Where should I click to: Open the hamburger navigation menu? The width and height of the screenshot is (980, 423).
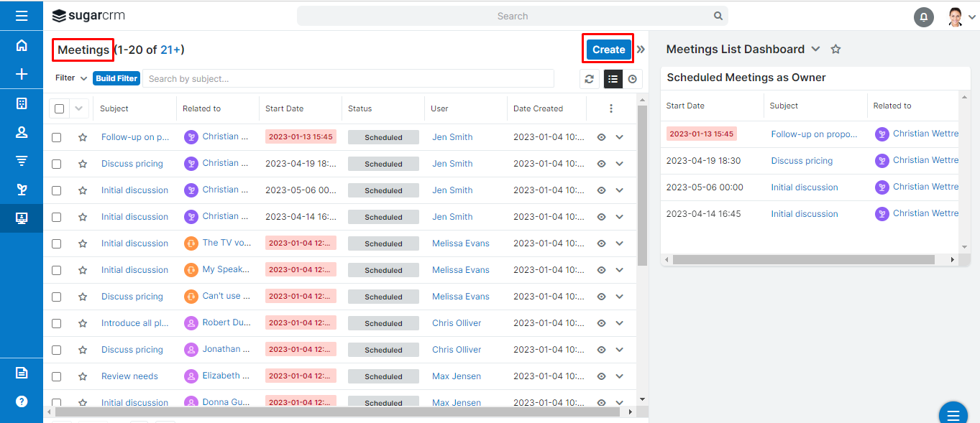pos(22,16)
